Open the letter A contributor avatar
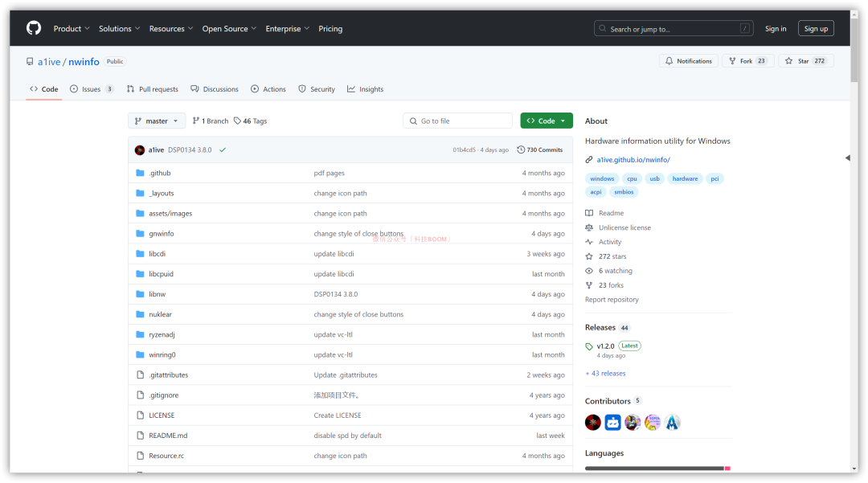The width and height of the screenshot is (868, 483). point(673,422)
